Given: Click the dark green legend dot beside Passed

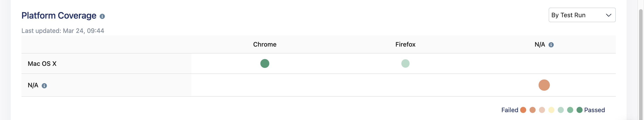Looking at the screenshot, I should [579, 110].
